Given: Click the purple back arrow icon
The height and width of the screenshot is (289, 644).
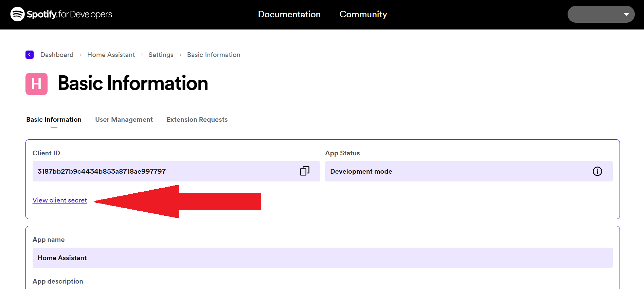Looking at the screenshot, I should 30,55.
